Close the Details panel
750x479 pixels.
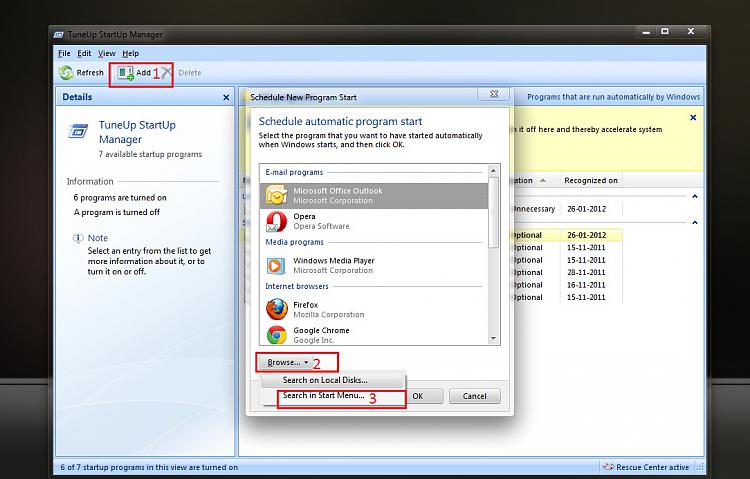[x=226, y=98]
